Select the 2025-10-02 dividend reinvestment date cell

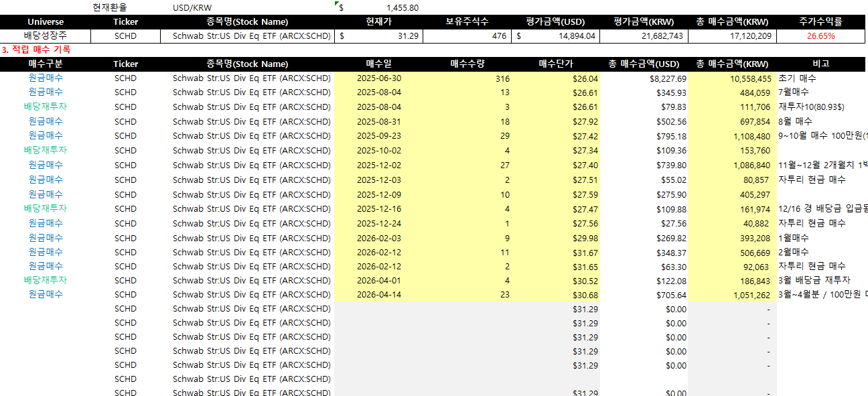pyautogui.click(x=378, y=151)
